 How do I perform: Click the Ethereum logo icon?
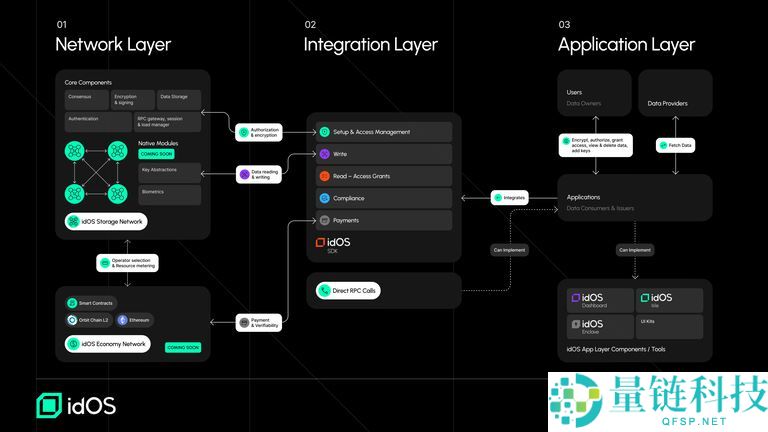tap(123, 320)
